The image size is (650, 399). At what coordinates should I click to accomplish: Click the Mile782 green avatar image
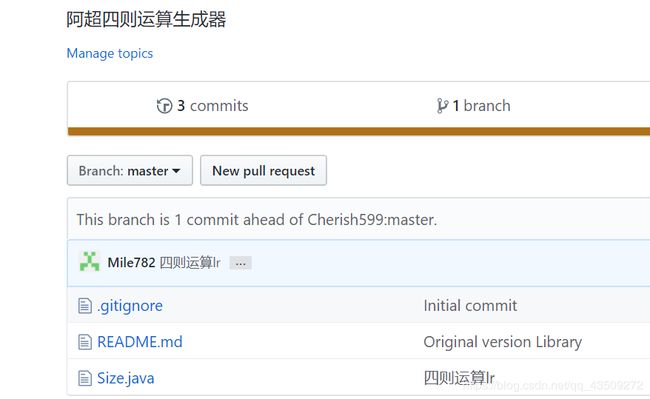(x=89, y=262)
